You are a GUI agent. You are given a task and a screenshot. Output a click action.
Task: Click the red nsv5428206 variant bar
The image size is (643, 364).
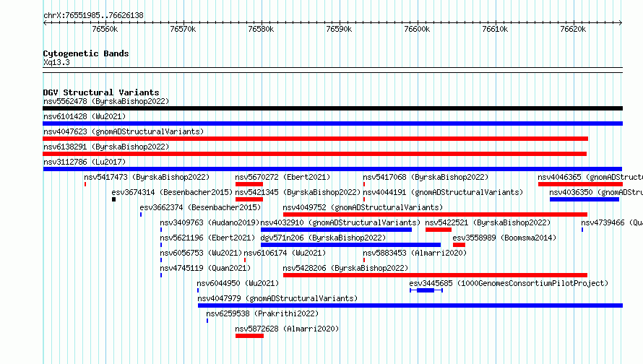click(435, 275)
